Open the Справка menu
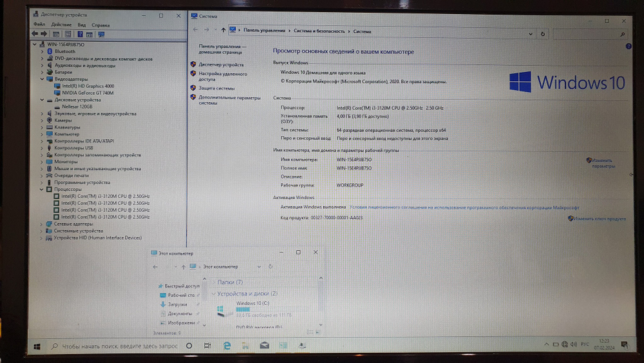Viewport: 644px width, 363px height. 100,25
